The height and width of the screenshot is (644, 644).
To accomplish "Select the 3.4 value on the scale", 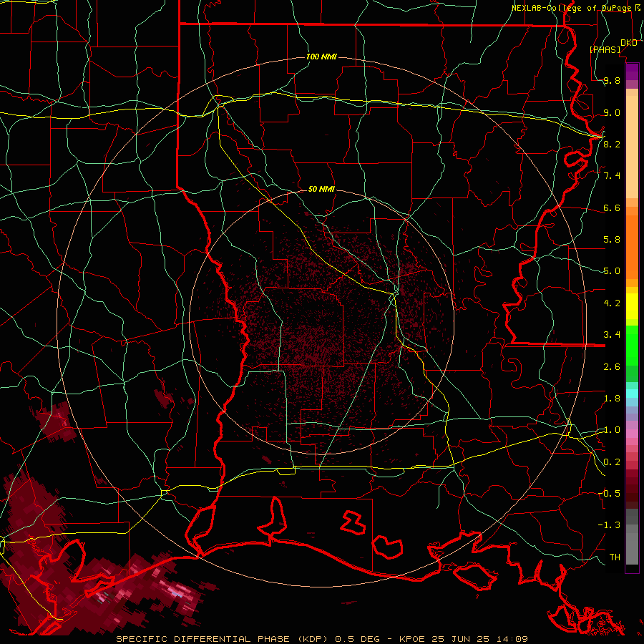I will (612, 335).
